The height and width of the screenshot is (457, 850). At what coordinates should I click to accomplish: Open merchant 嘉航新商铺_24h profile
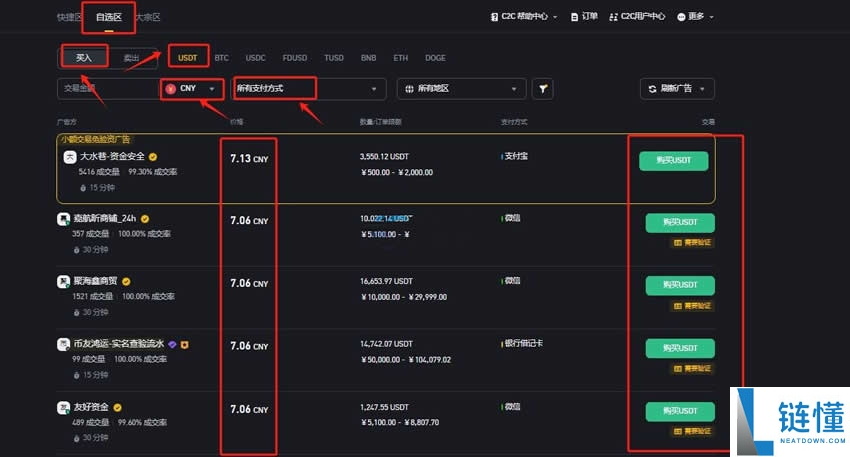pos(105,218)
